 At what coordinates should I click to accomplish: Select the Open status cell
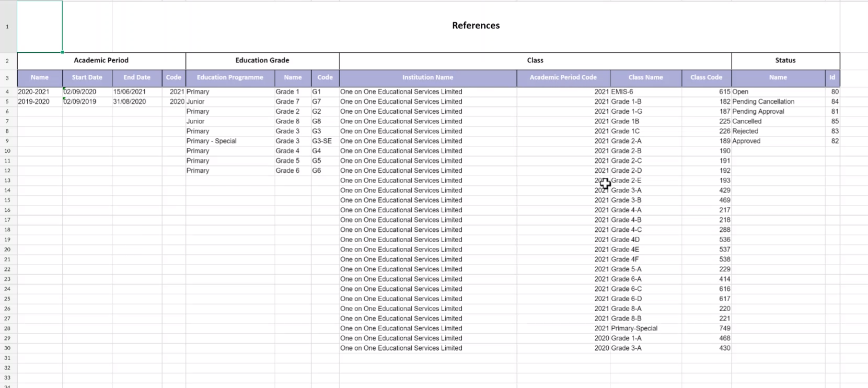tap(778, 92)
